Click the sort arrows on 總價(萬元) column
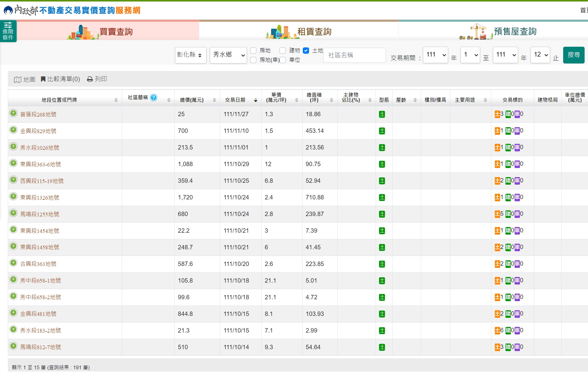This screenshot has height=374, width=588. 215,100
